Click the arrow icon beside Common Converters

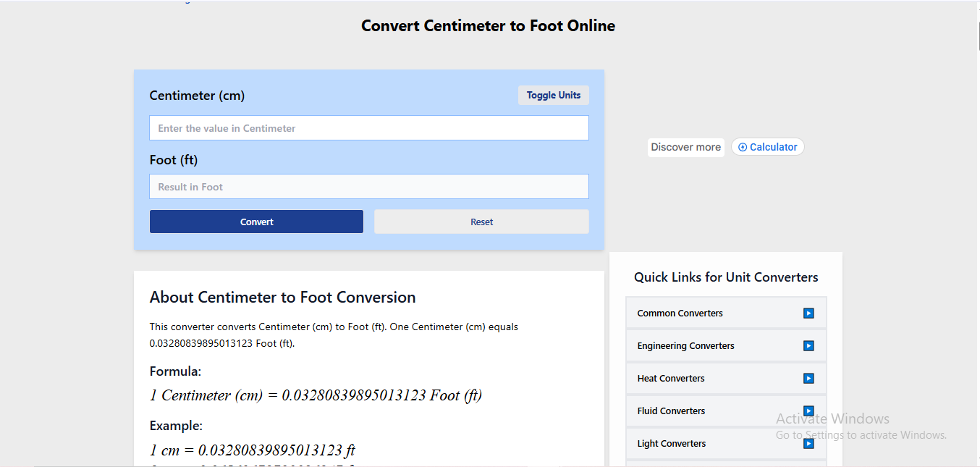point(808,313)
